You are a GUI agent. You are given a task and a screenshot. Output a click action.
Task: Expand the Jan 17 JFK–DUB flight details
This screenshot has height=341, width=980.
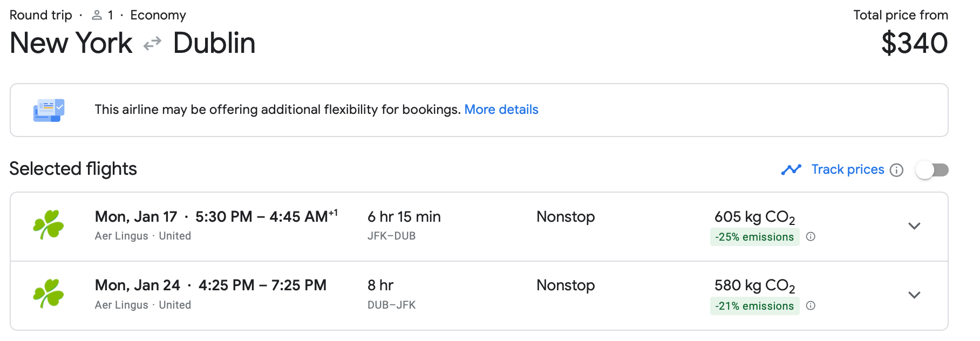(x=914, y=226)
